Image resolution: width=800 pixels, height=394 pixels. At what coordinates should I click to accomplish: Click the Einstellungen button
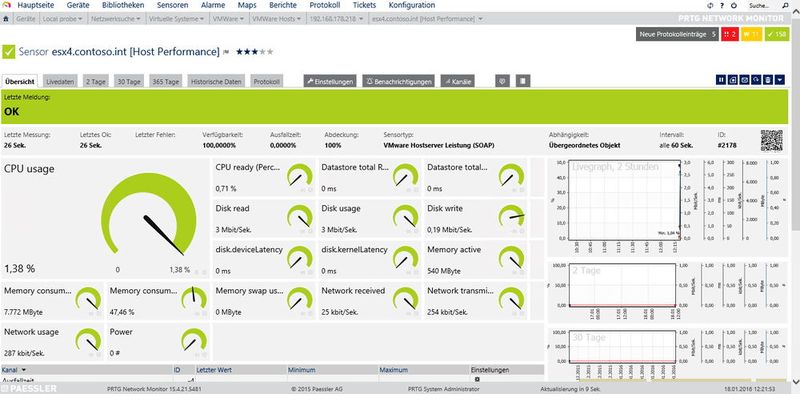(330, 81)
